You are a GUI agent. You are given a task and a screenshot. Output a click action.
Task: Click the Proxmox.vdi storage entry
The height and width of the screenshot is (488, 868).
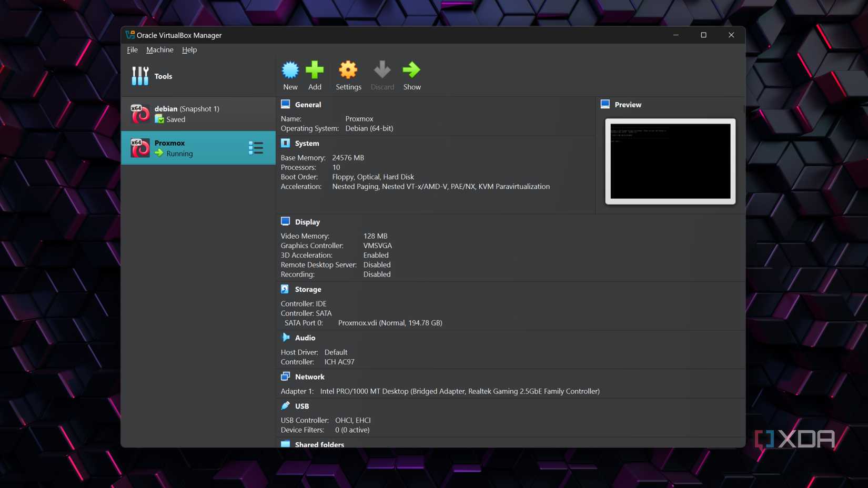tap(390, 322)
